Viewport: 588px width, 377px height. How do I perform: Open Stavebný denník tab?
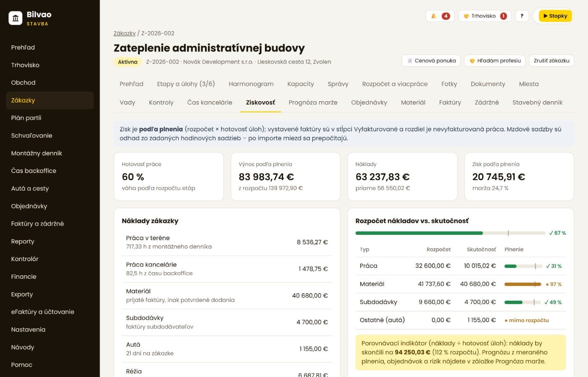pos(538,102)
